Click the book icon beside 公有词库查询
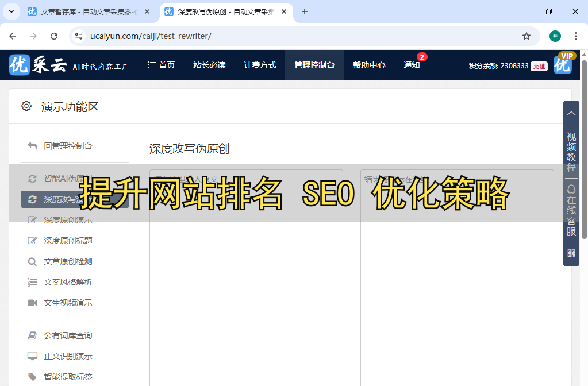 tap(33, 335)
